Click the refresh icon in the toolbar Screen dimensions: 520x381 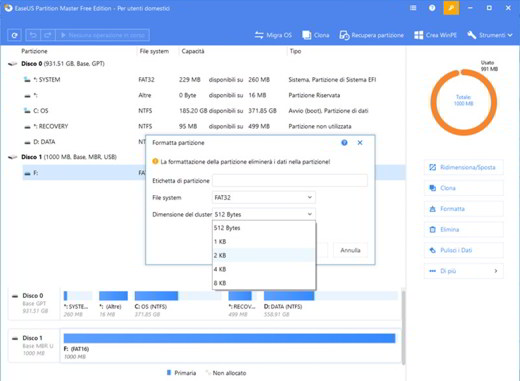click(14, 35)
